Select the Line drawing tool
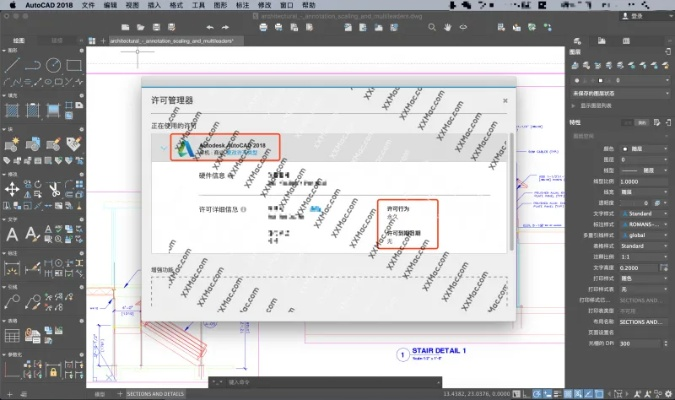675x400 pixels. pyautogui.click(x=13, y=66)
